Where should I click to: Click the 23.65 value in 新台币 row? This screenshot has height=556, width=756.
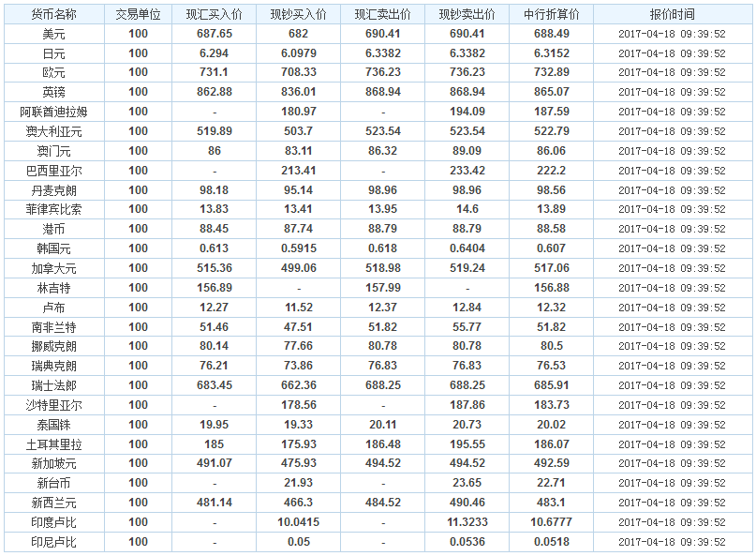click(467, 483)
